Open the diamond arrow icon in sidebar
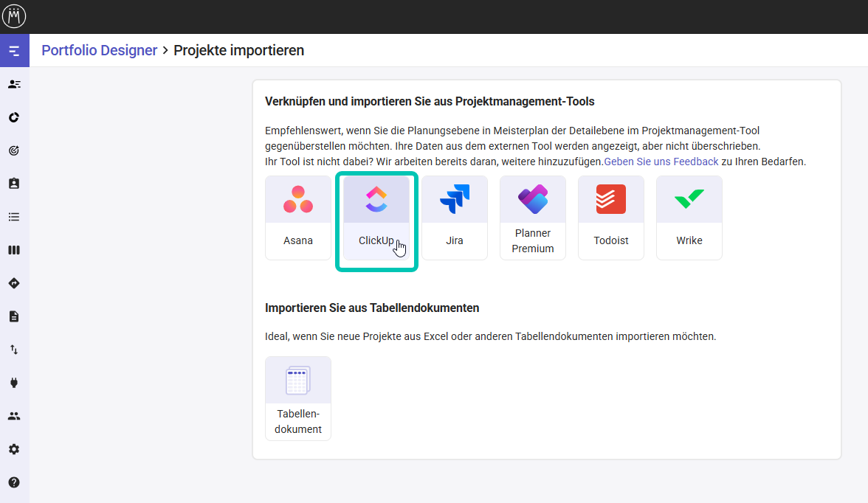 (x=15, y=283)
